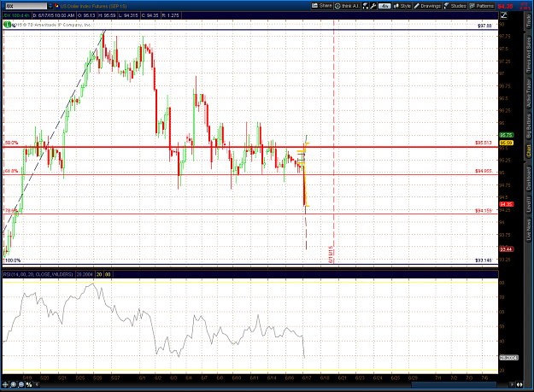Click the zoom out magnifier icon
Viewport: 534px width, 392px height.
click(21, 384)
